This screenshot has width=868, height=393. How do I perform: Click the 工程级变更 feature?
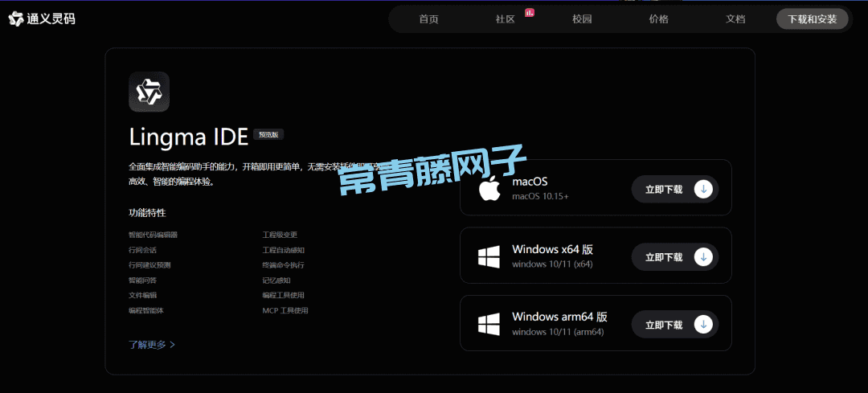280,235
